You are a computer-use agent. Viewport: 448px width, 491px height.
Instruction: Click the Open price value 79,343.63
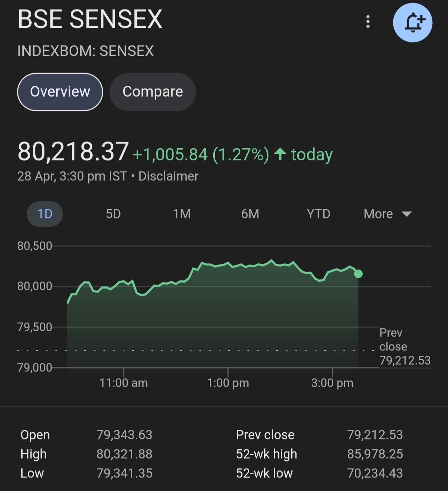pyautogui.click(x=124, y=435)
